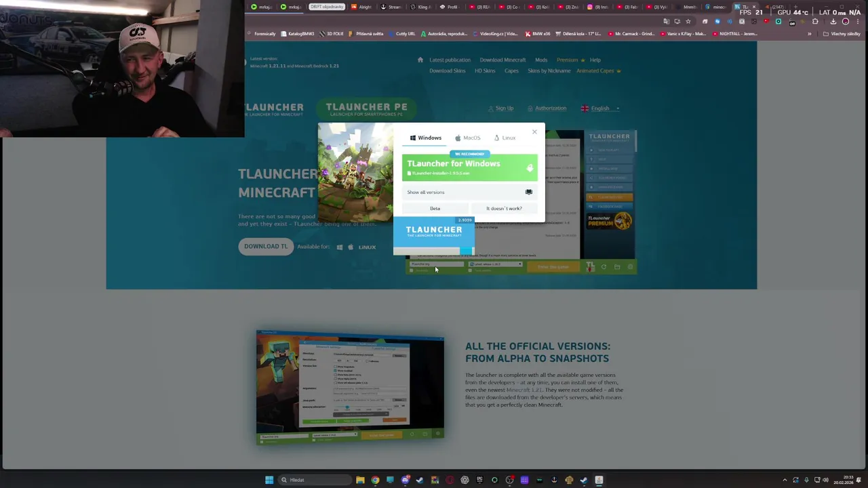Click the Windows icon beside Available for
Image resolution: width=868 pixels, height=488 pixels.
[340, 247]
